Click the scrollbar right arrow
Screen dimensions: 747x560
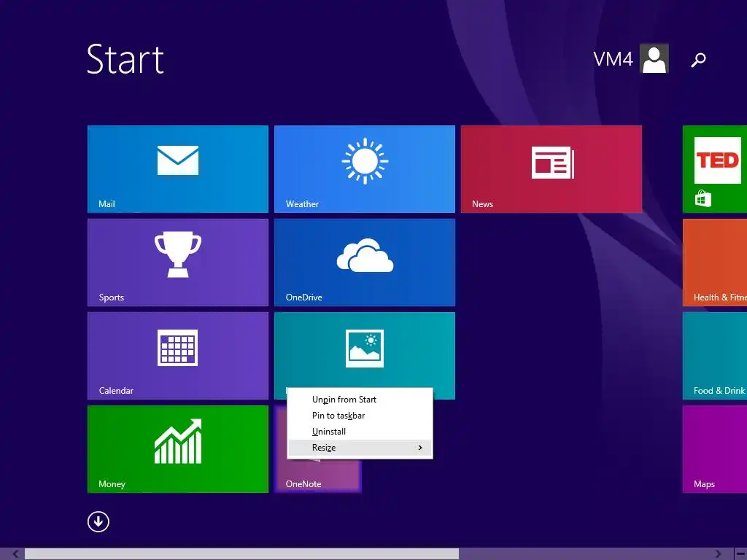coord(719,554)
